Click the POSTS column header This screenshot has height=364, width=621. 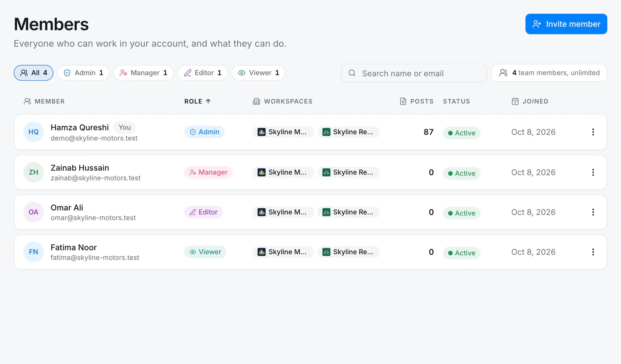click(x=416, y=101)
